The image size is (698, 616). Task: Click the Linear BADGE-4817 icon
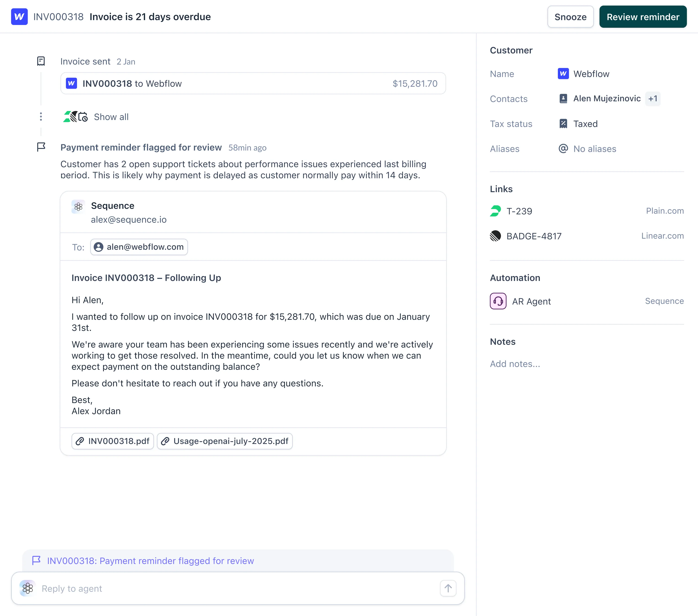495,236
